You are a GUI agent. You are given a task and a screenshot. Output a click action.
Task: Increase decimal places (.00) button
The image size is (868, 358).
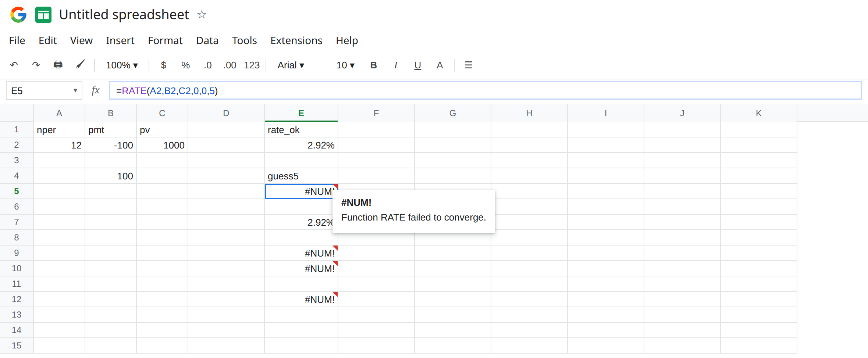click(x=230, y=65)
